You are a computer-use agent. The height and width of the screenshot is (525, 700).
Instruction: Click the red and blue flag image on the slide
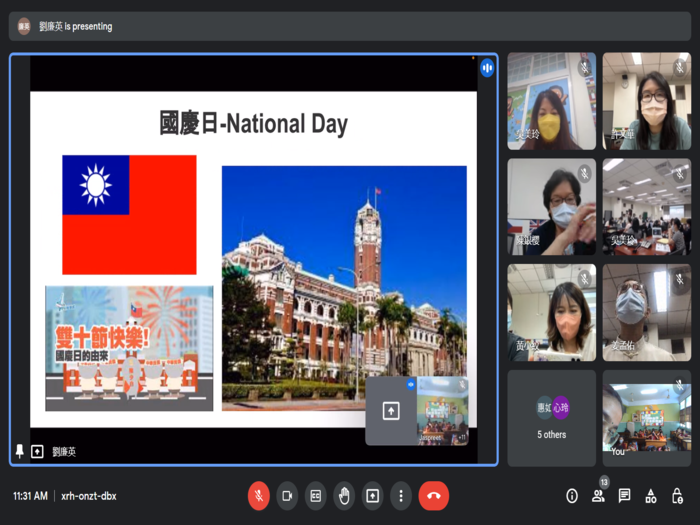129,215
